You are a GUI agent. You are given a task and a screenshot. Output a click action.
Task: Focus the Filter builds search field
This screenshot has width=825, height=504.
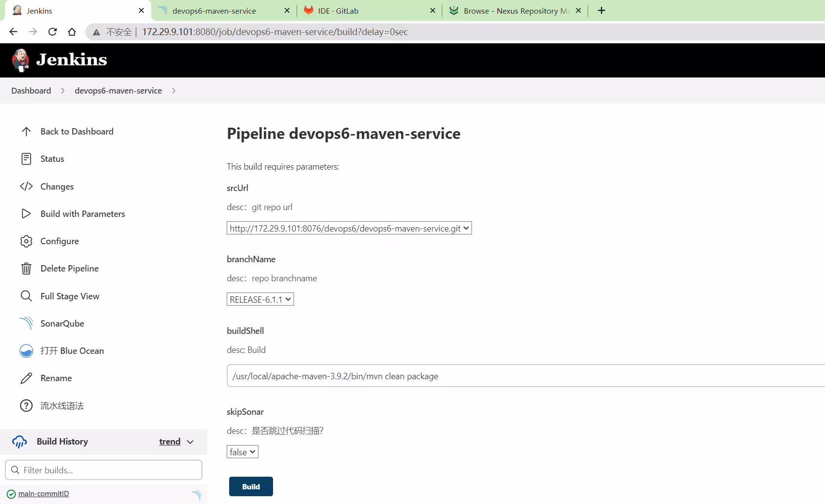(x=103, y=470)
